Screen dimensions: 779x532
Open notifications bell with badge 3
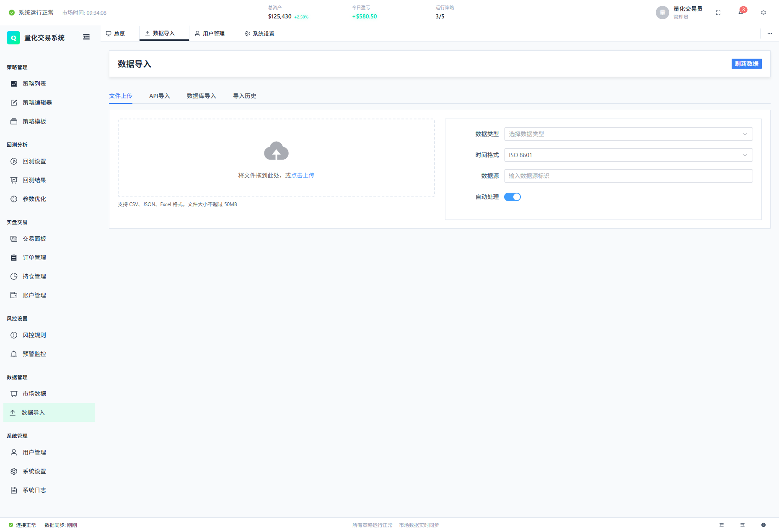point(741,12)
